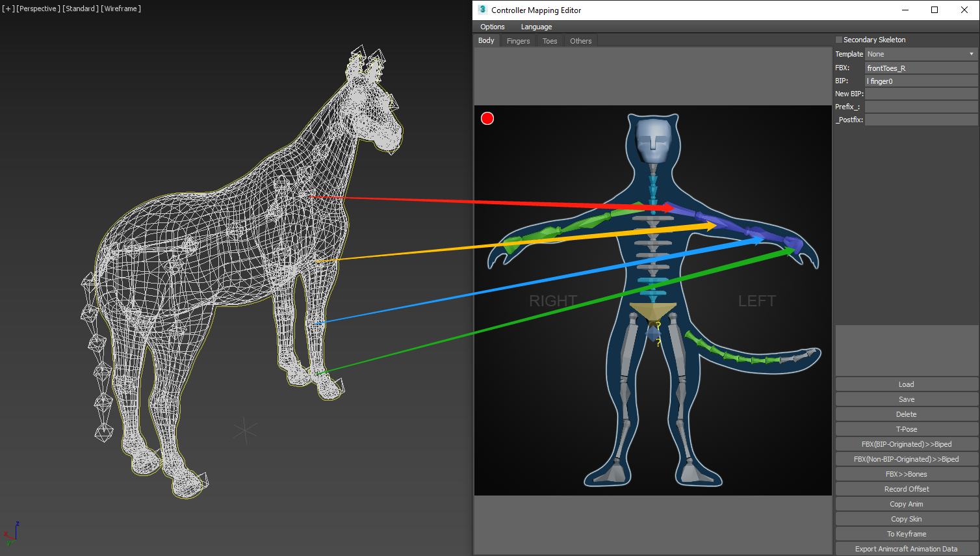Screen dimensions: 980x556
Task: Switch to the Fingers tab
Action: (518, 41)
